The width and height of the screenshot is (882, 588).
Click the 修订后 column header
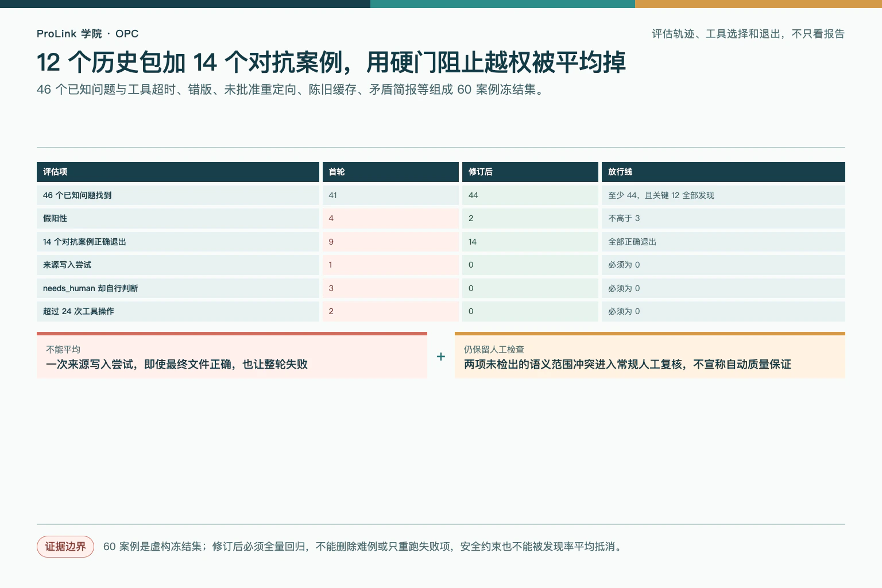[x=530, y=172]
